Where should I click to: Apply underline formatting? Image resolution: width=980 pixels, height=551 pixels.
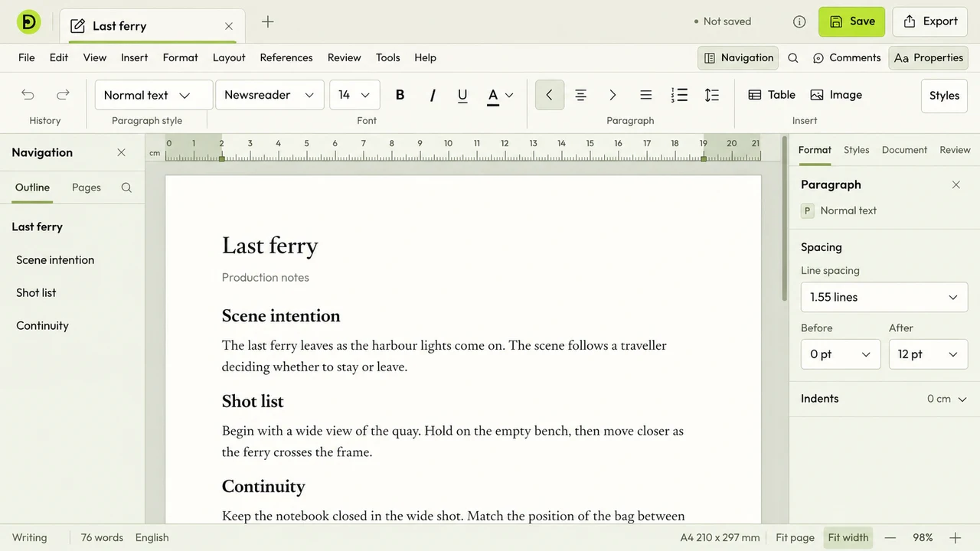(462, 95)
